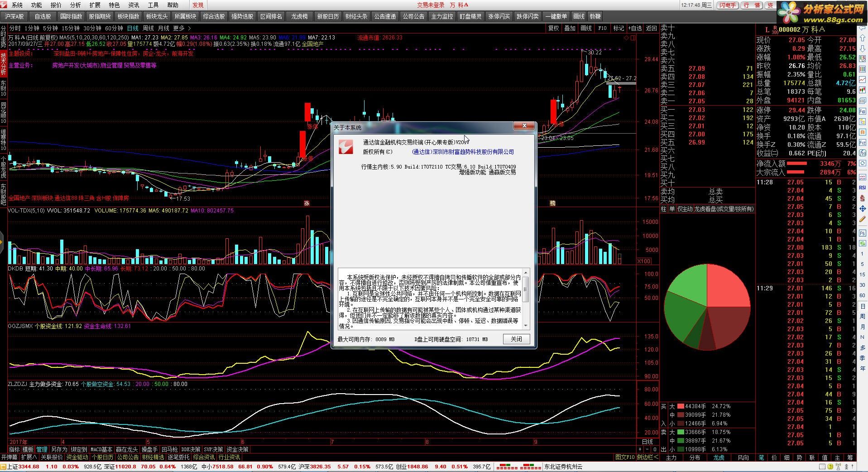Click the 行情 button at top right
The image size is (868, 472).
752,5
